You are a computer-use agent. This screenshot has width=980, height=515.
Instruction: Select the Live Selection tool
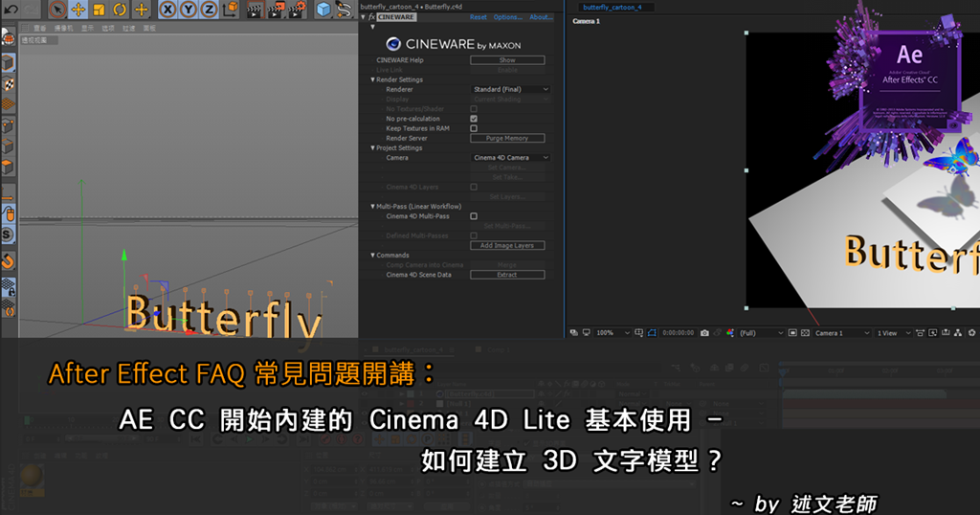56,10
